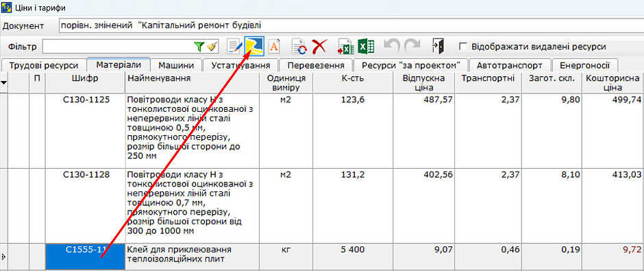Image resolution: width=644 pixels, height=271 pixels.
Task: Click the orange letter A font icon
Action: click(x=274, y=47)
